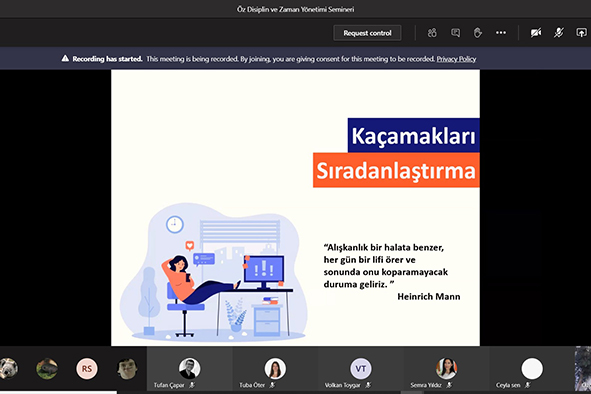Image resolution: width=591 pixels, height=394 pixels.
Task: Unmute the microphone
Action: (x=559, y=33)
